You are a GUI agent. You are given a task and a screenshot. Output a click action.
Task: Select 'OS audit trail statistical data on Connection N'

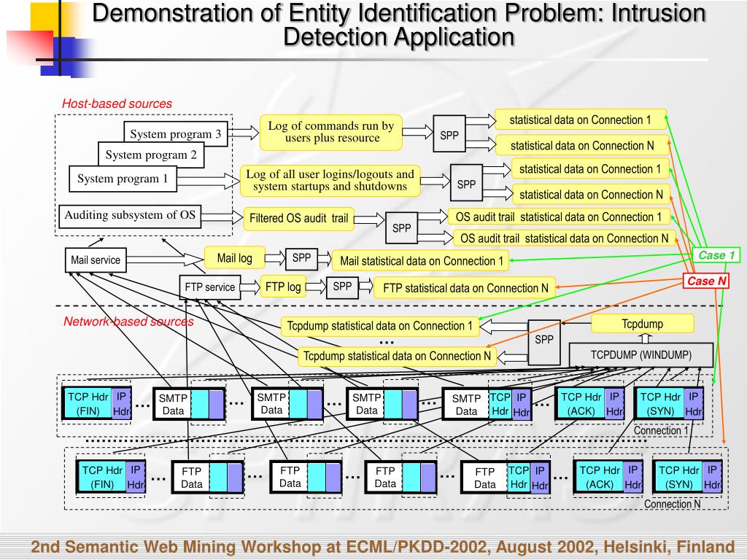tap(564, 238)
